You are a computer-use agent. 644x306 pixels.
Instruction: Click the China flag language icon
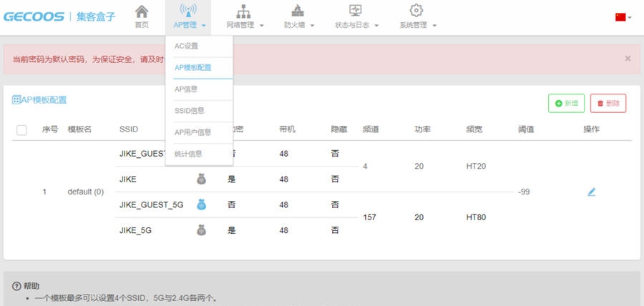(620, 17)
